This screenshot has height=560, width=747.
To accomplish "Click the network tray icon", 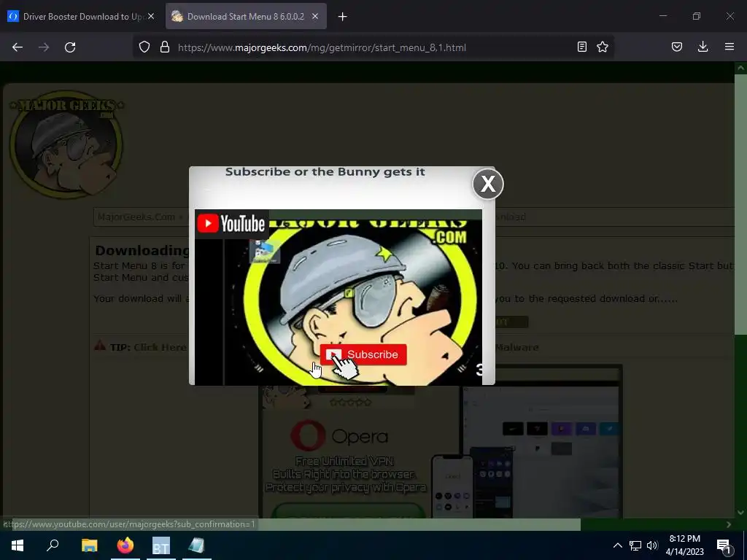I will 635,545.
